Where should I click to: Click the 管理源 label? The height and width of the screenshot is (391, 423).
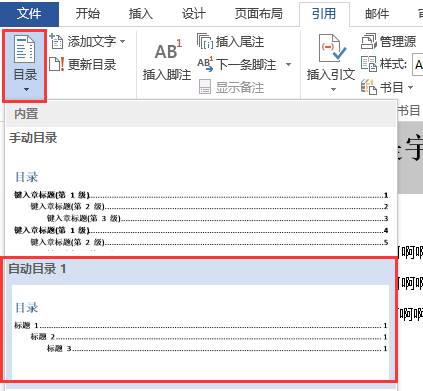point(398,42)
